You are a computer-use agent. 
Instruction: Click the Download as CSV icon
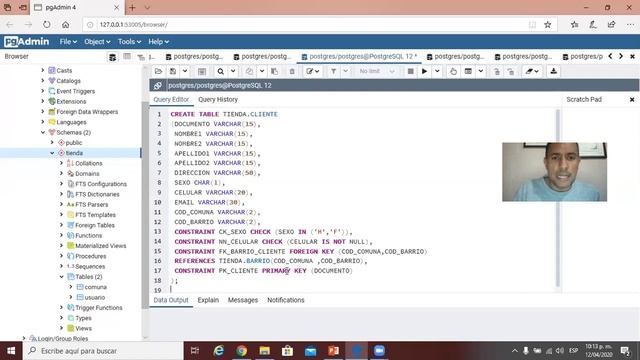point(553,71)
